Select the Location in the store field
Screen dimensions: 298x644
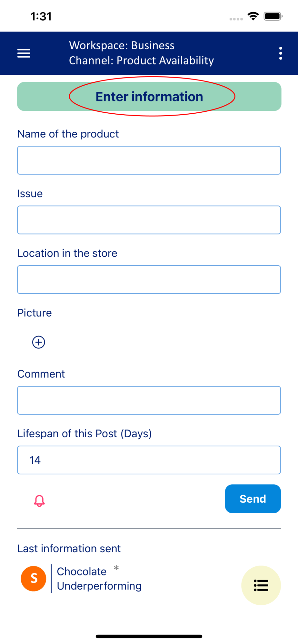pyautogui.click(x=149, y=279)
